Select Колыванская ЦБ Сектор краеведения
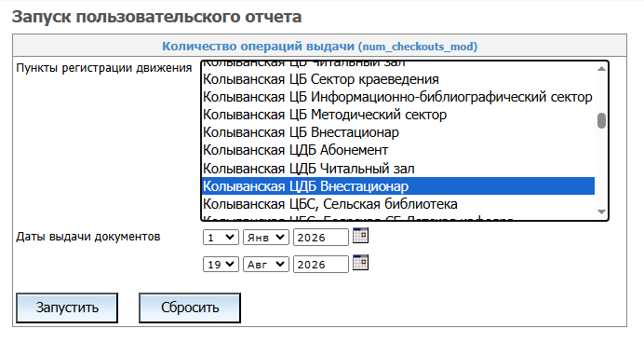This screenshot has width=644, height=342. point(398,79)
